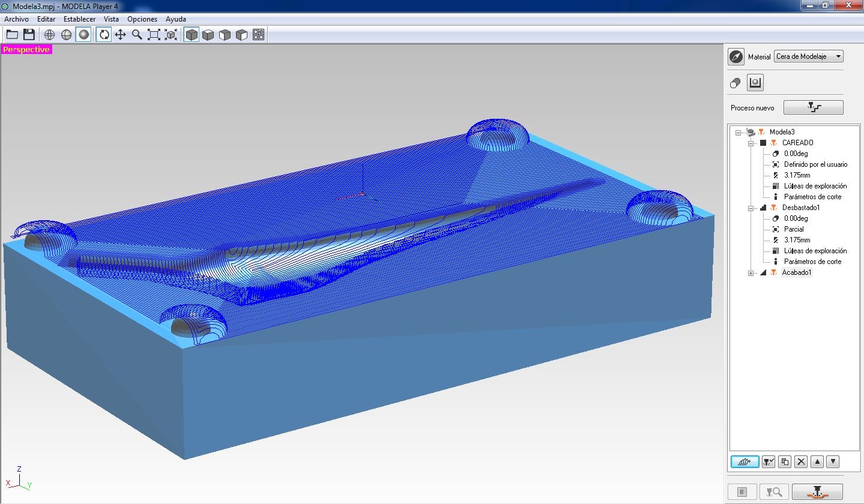The image size is (864, 504).
Task: Copy the selected process with overlapping squares
Action: click(x=785, y=462)
